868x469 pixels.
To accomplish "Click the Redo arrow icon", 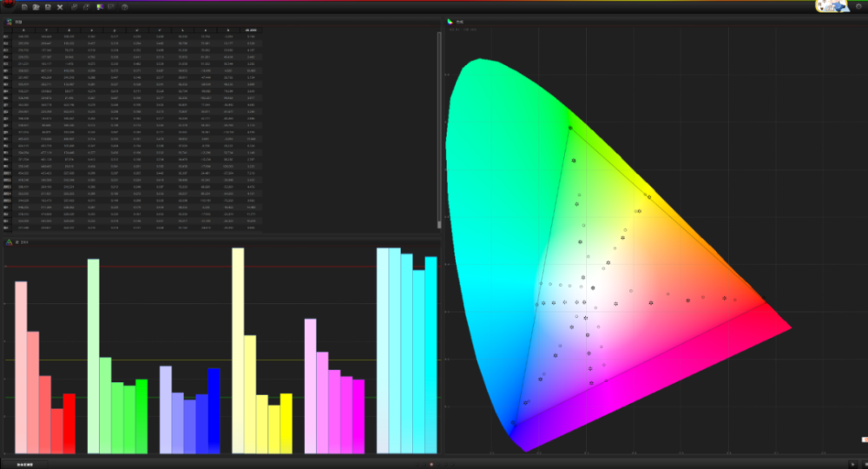I will click(86, 7).
